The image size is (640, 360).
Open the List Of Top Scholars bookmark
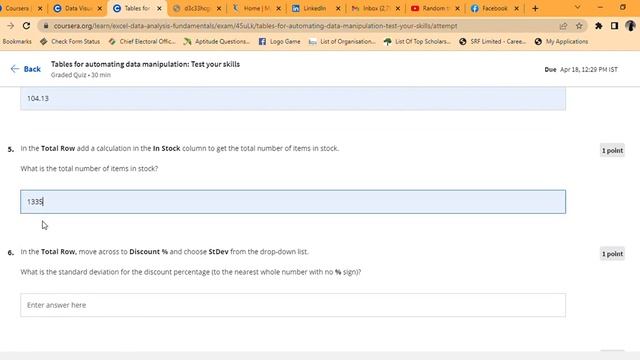[417, 42]
